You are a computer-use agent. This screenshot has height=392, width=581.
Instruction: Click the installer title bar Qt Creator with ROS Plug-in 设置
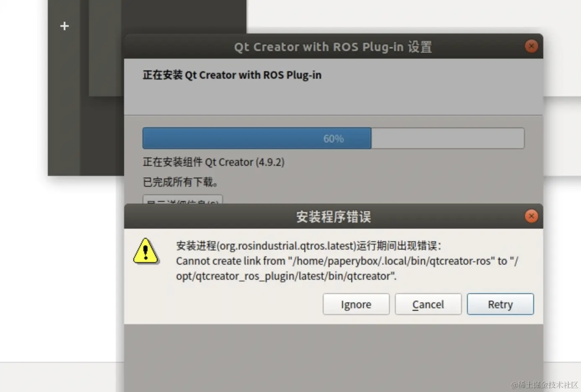point(333,46)
